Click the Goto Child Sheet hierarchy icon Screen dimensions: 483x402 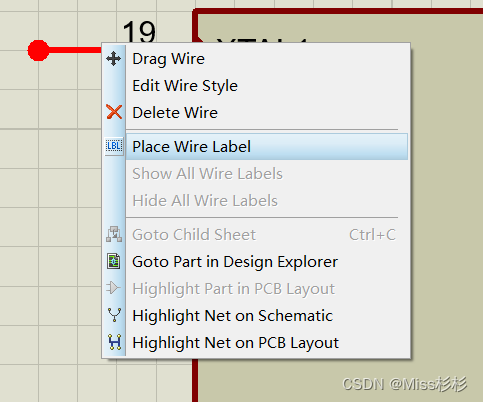[x=114, y=234]
